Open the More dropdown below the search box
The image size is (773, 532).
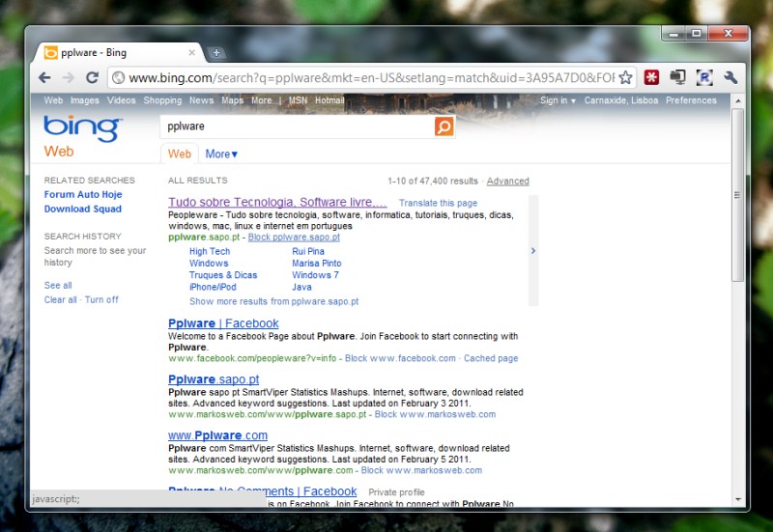[221, 154]
